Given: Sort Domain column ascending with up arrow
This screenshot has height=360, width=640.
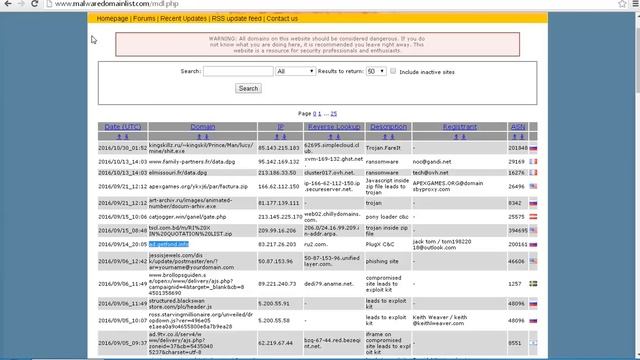Looking at the screenshot, I should coord(199,137).
